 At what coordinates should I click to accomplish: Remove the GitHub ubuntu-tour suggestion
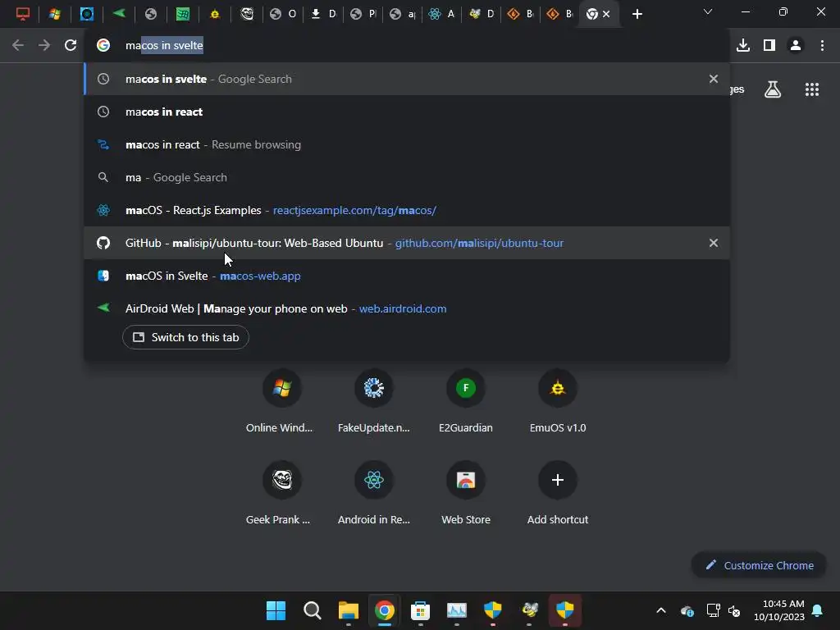714,243
